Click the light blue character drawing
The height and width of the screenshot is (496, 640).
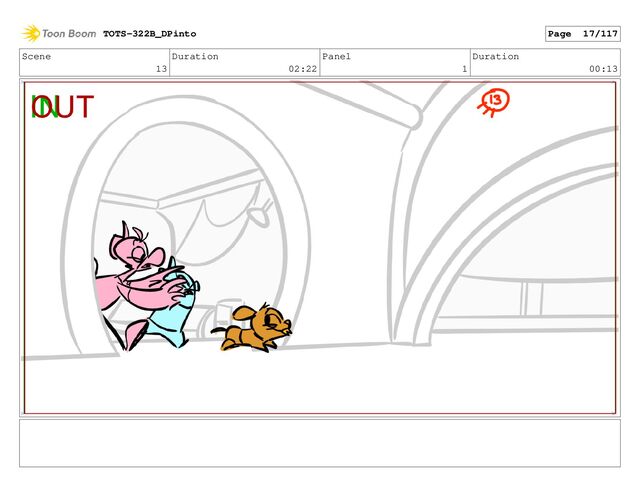(173, 310)
